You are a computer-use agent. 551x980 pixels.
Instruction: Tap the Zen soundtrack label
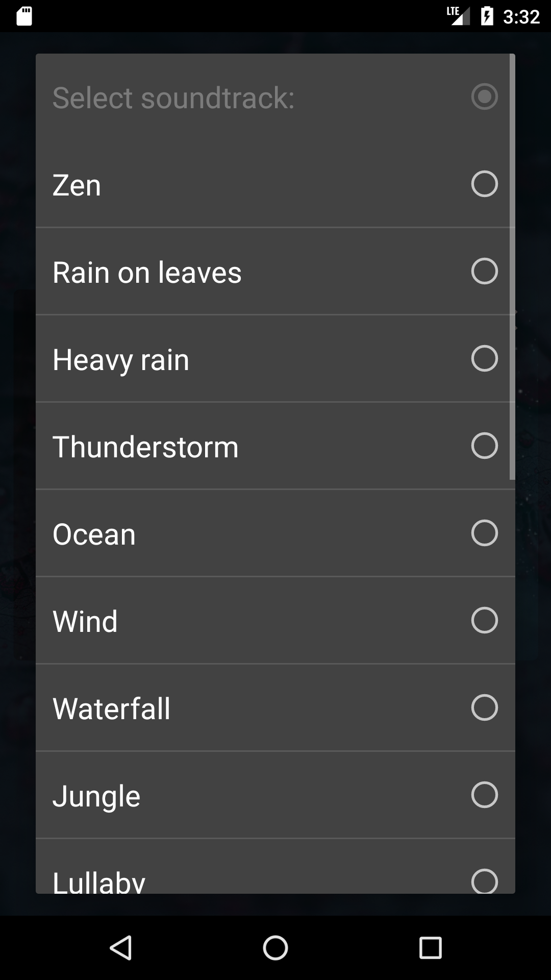(x=77, y=185)
